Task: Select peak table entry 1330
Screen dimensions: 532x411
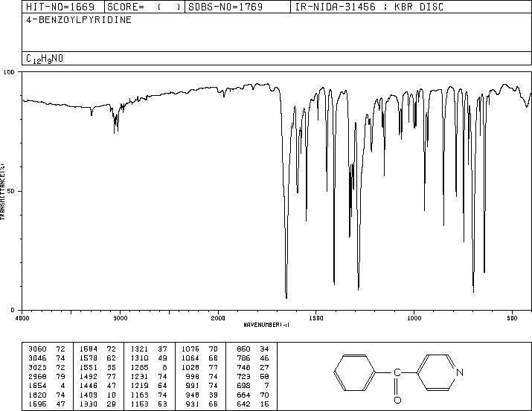Action: point(89,404)
